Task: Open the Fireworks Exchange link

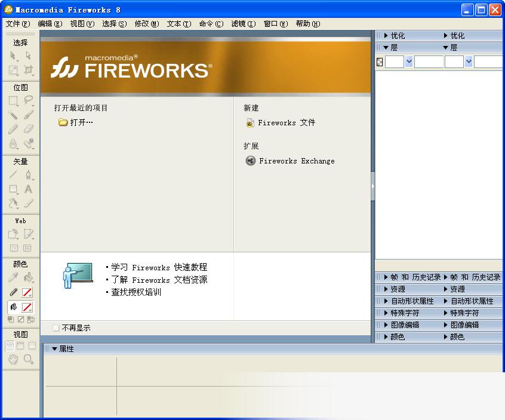Action: point(290,160)
